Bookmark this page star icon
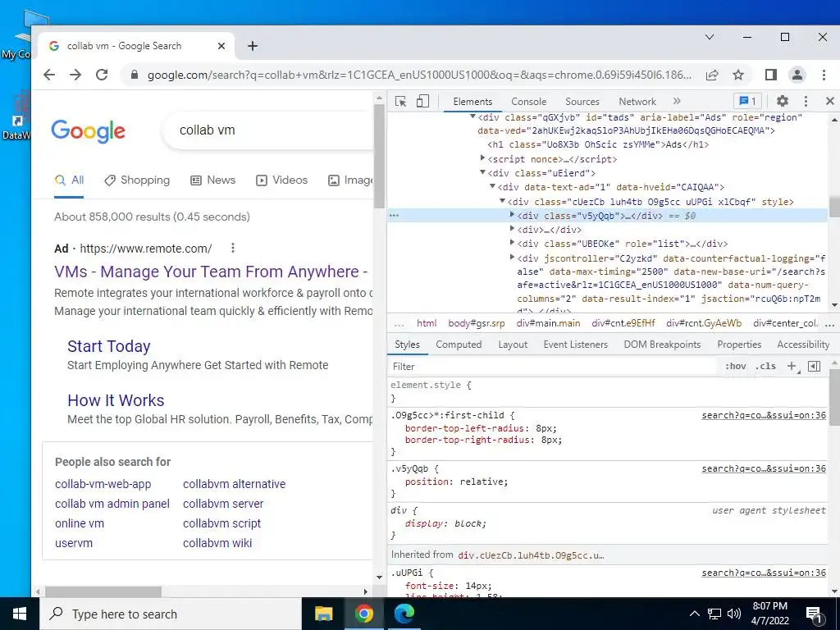The image size is (840, 630). click(738, 75)
